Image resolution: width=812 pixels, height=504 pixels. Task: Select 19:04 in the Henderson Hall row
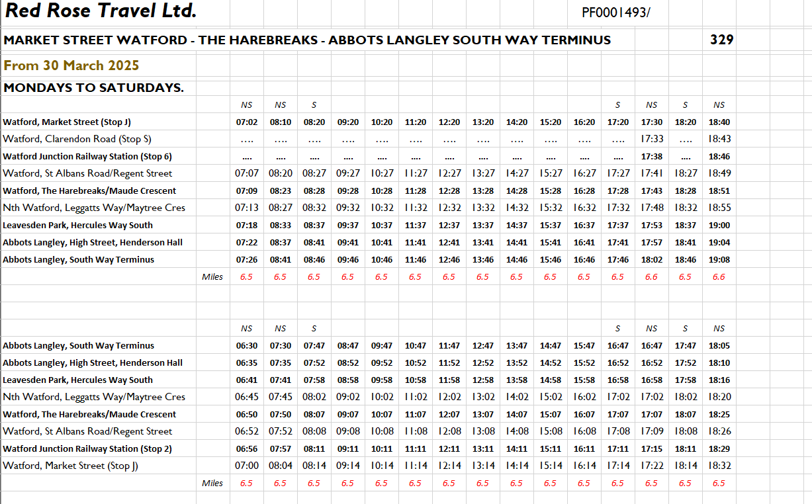tap(719, 243)
